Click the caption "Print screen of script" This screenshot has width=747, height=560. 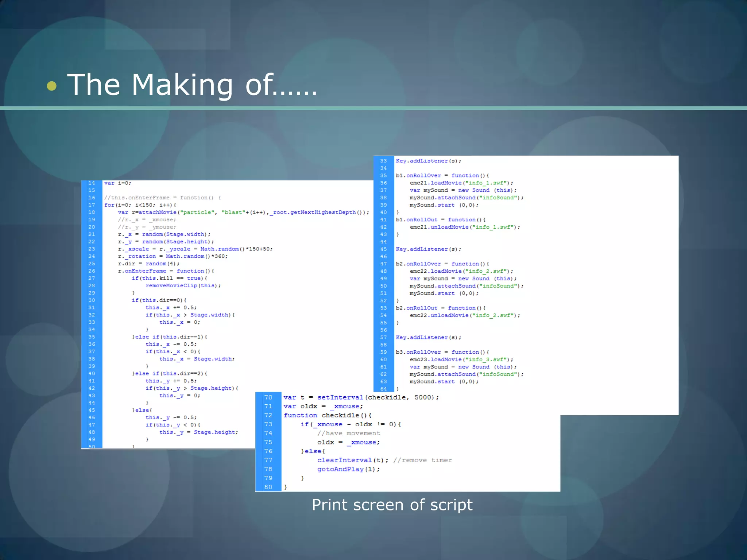pos(392,505)
